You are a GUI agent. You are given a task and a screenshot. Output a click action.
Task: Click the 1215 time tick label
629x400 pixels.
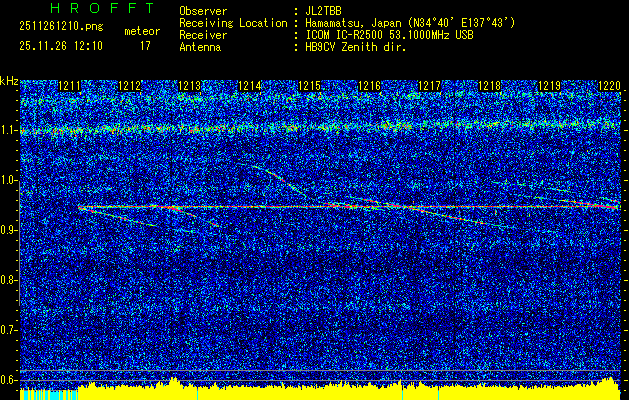[309, 87]
